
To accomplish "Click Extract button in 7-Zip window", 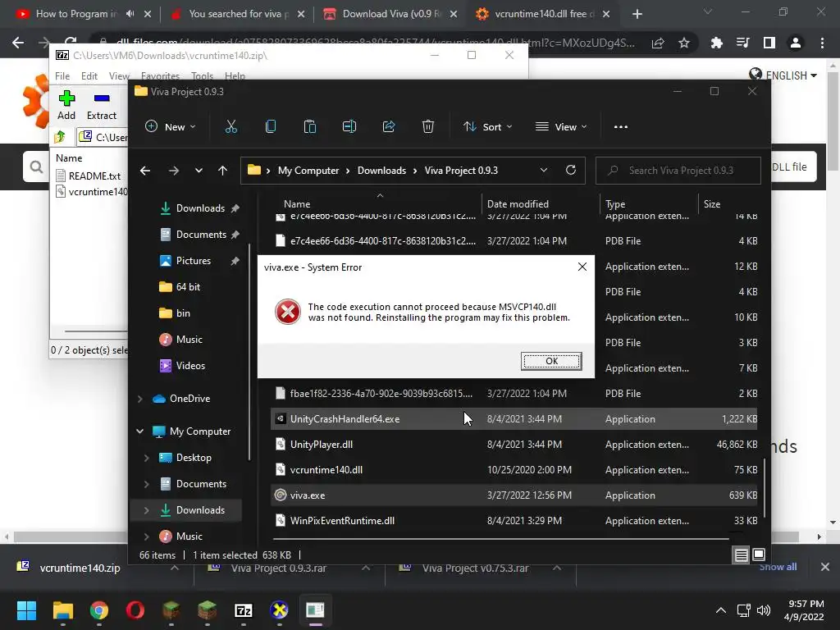I will pos(101,106).
